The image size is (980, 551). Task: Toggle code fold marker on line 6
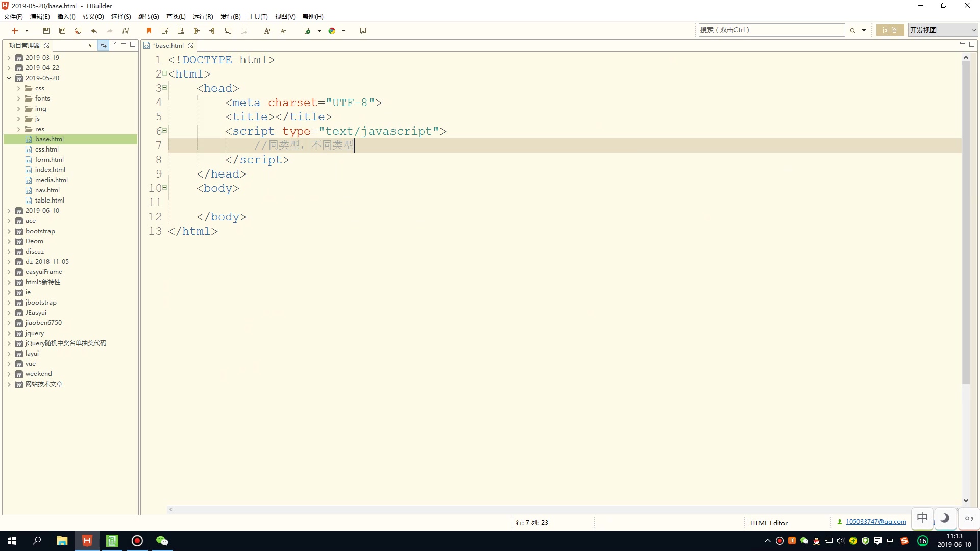[x=165, y=130]
